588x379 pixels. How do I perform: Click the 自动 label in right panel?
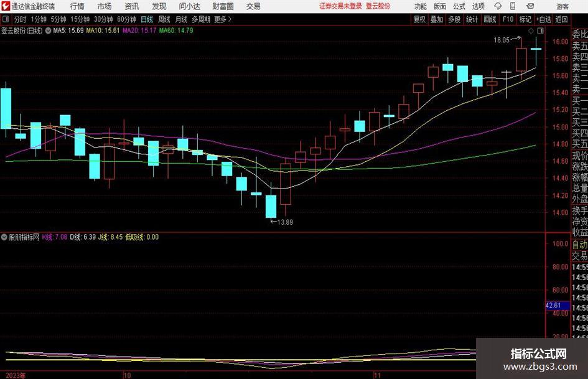coord(580,245)
